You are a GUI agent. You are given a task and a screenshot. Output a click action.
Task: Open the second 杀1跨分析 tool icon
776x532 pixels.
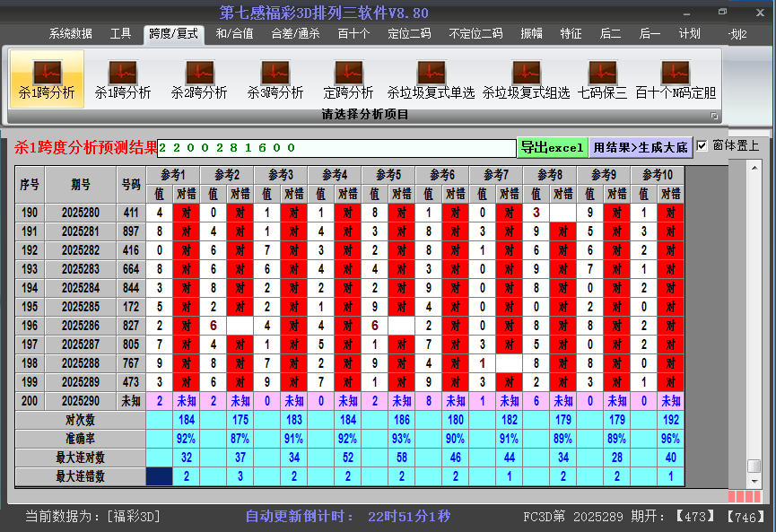click(121, 79)
